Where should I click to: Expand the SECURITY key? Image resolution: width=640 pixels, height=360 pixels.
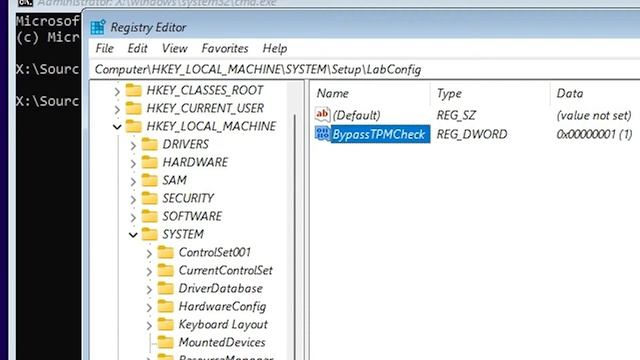tap(133, 199)
